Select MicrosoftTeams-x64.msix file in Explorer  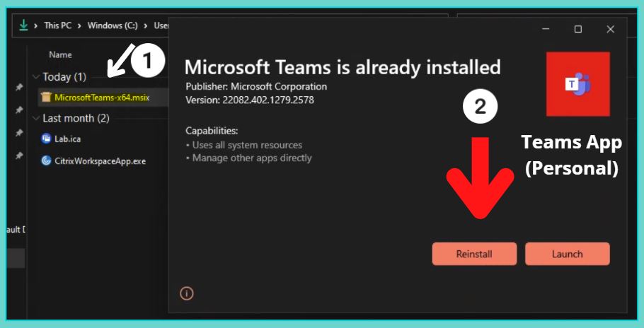[x=103, y=98]
